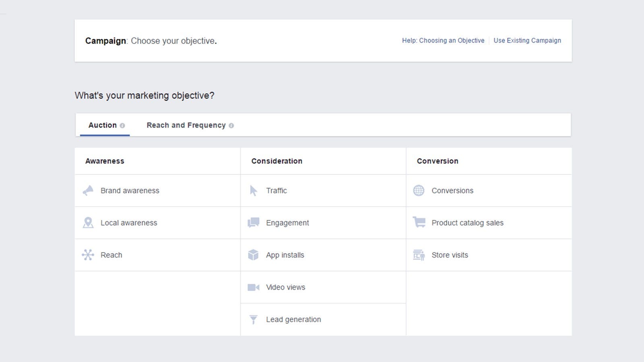Click the 'What's your marketing objective?' heading

tap(144, 95)
